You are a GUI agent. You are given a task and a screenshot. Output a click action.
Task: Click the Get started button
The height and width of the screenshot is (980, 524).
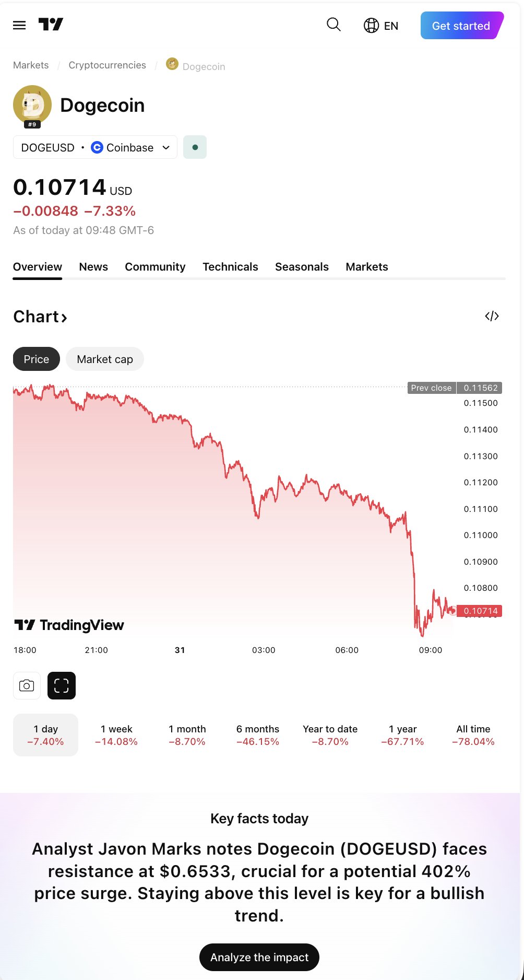pos(461,26)
